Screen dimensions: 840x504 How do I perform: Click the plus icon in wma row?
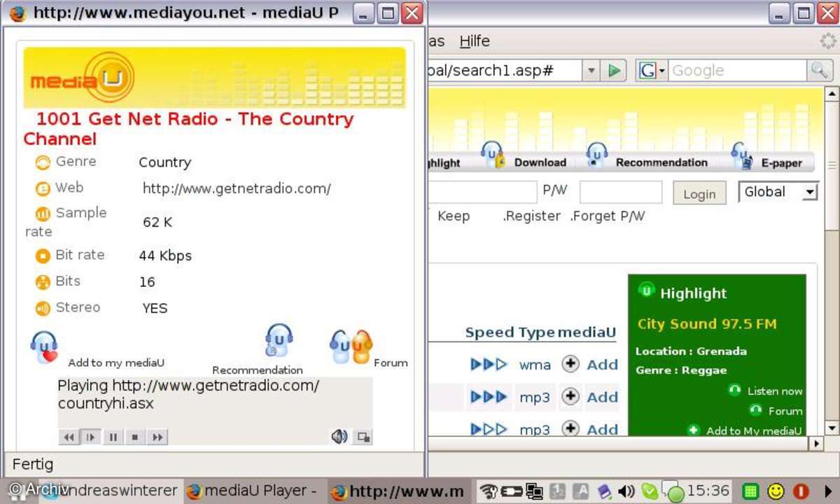[570, 364]
